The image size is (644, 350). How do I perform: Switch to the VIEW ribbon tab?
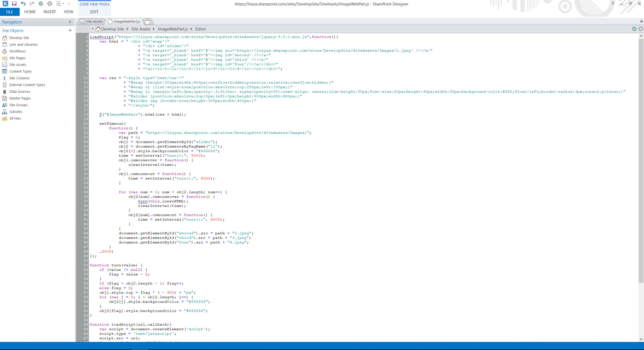coord(68,12)
